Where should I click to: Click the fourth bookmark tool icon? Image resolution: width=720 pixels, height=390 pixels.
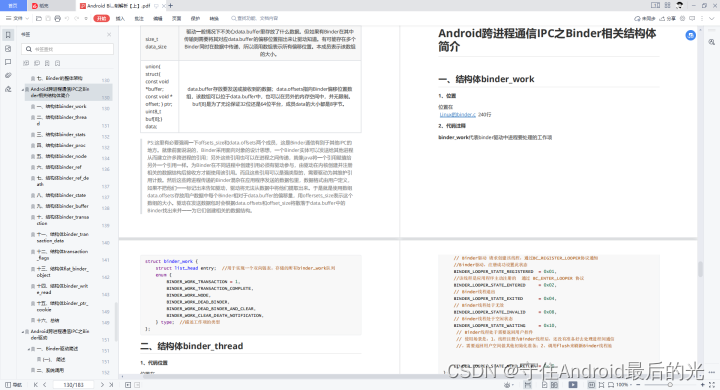[57, 63]
